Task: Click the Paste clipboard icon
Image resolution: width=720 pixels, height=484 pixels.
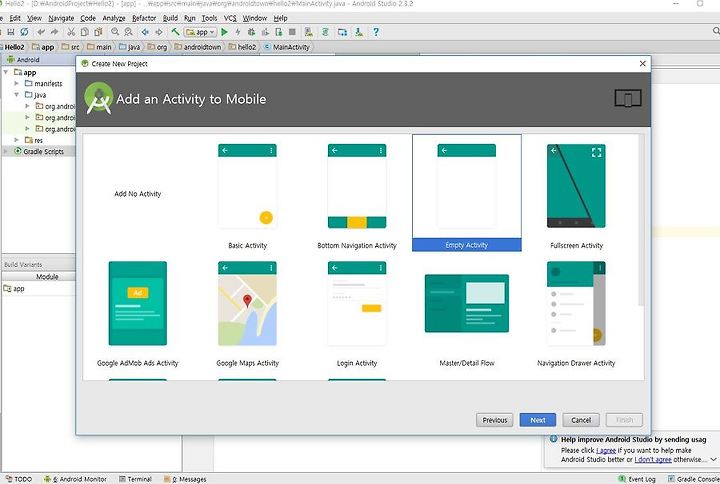Action: (98, 32)
